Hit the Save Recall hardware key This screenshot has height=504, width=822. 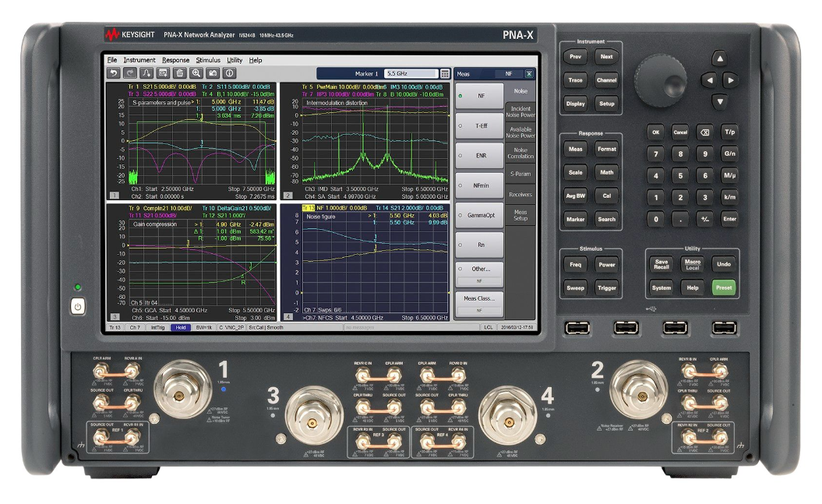tap(661, 264)
